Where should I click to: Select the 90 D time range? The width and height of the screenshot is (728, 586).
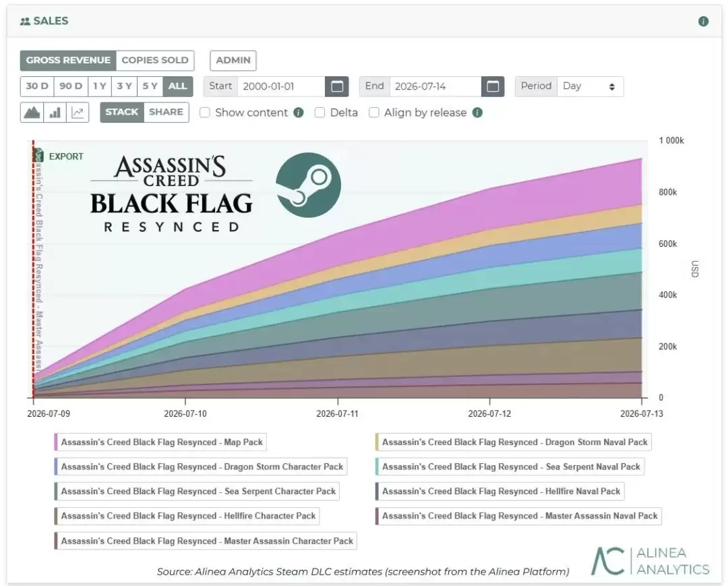tap(71, 86)
